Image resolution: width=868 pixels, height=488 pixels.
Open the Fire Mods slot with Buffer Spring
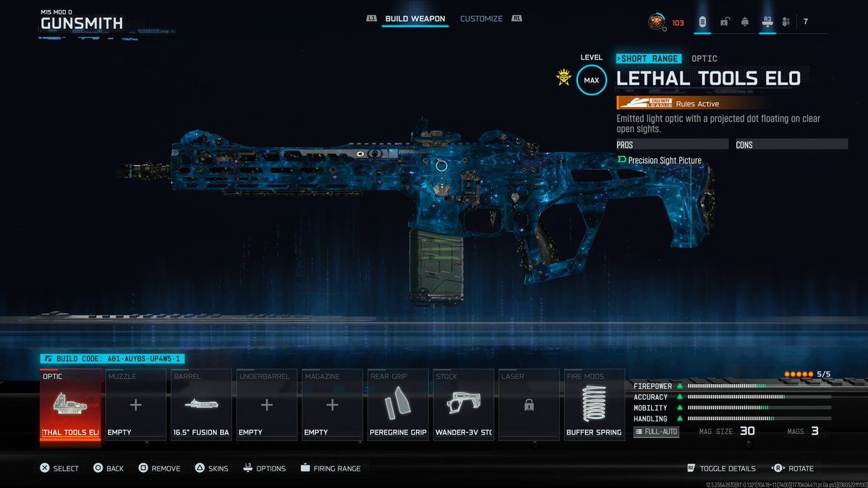[594, 404]
